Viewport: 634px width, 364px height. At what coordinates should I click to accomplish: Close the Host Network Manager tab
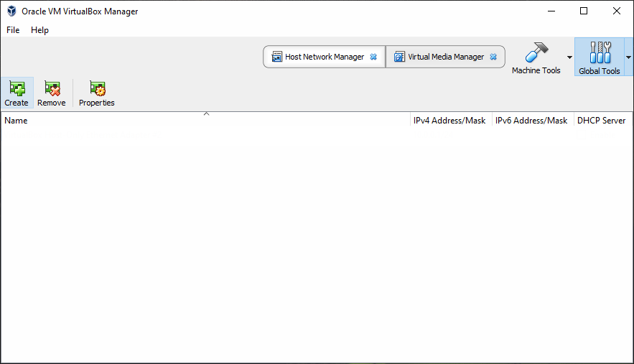[373, 57]
